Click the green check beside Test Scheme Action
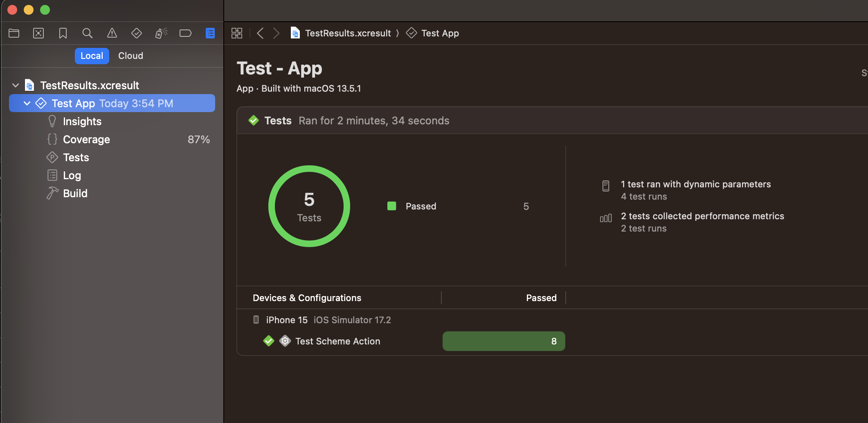The height and width of the screenshot is (423, 868). 269,340
